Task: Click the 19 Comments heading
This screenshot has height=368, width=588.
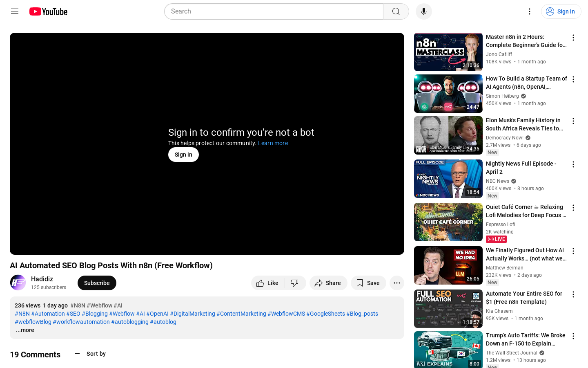Action: (x=35, y=355)
